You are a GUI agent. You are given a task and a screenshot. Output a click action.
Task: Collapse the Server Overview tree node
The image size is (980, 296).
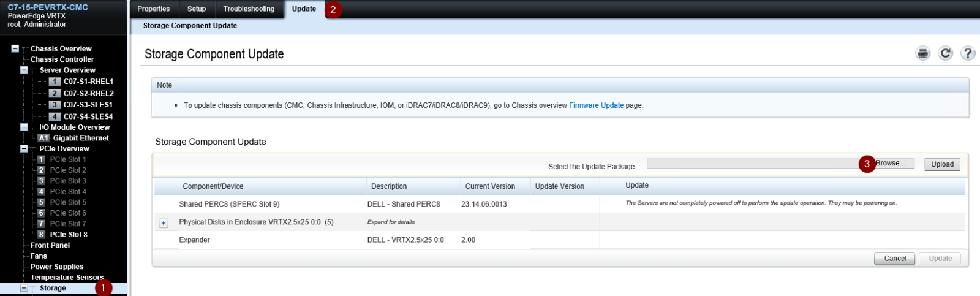(x=24, y=70)
